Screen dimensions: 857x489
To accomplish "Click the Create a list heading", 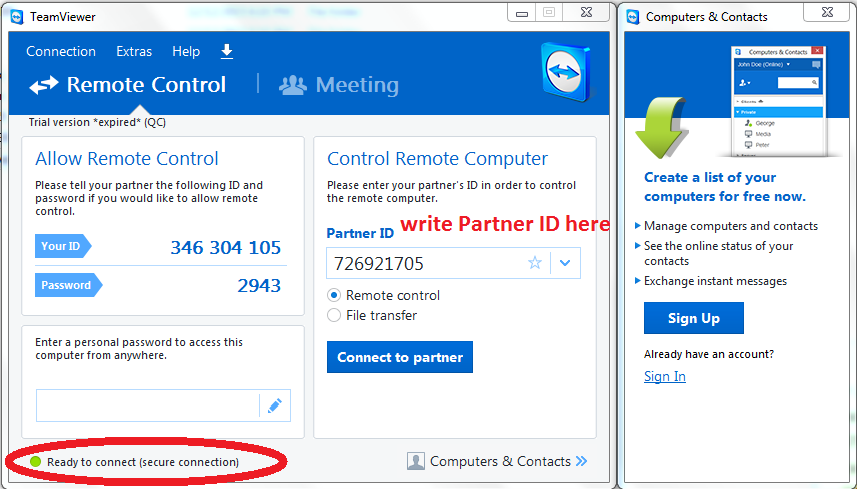I will [725, 187].
